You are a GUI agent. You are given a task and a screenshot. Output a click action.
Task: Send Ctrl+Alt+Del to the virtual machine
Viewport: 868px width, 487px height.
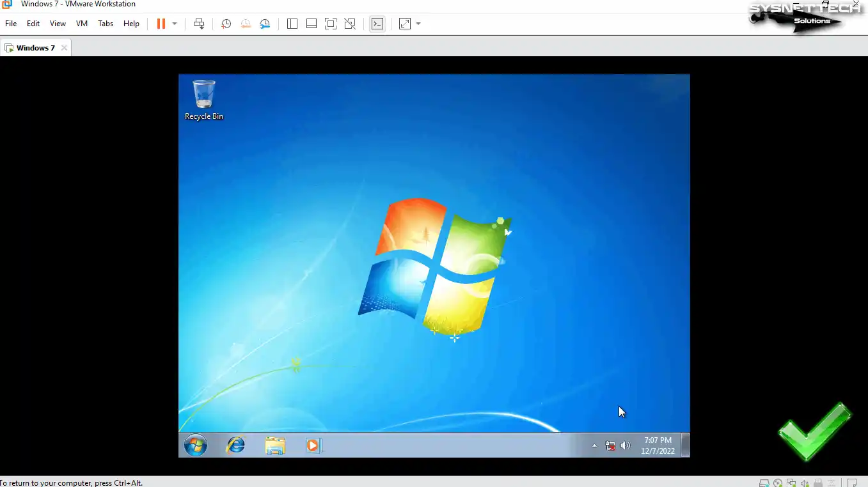click(x=199, y=24)
